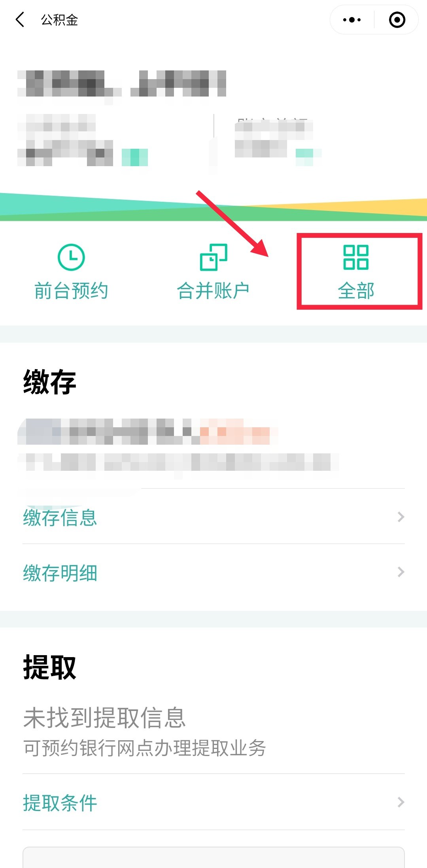
Task: Tap the back arrow beside 公积金
Action: [x=20, y=19]
